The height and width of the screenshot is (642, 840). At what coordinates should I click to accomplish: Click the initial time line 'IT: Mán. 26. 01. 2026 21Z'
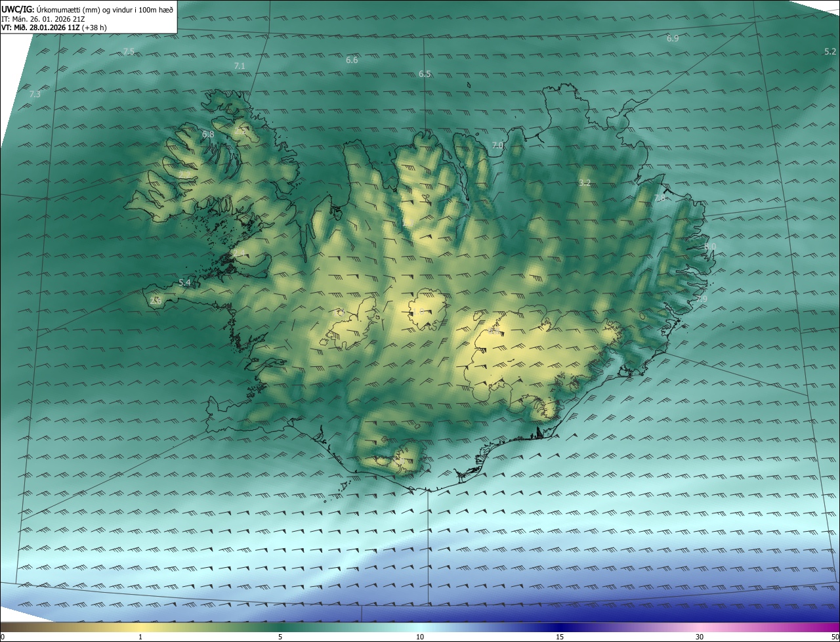click(43, 18)
